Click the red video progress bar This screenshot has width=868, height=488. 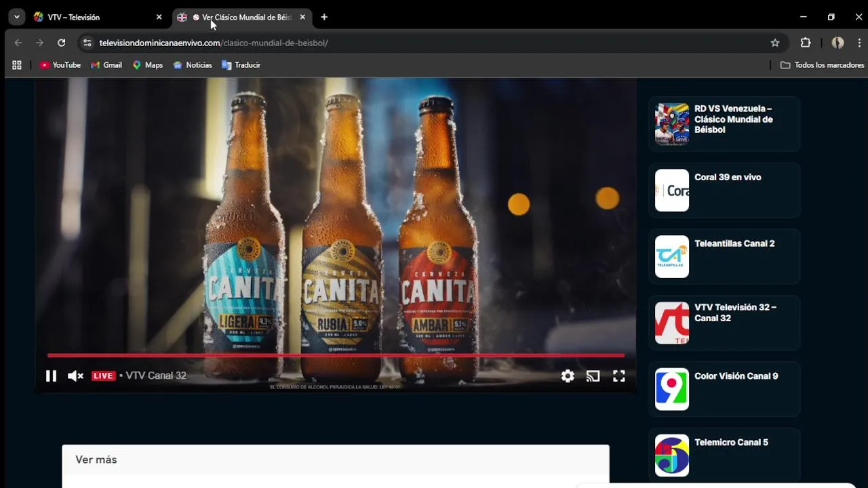tap(336, 355)
